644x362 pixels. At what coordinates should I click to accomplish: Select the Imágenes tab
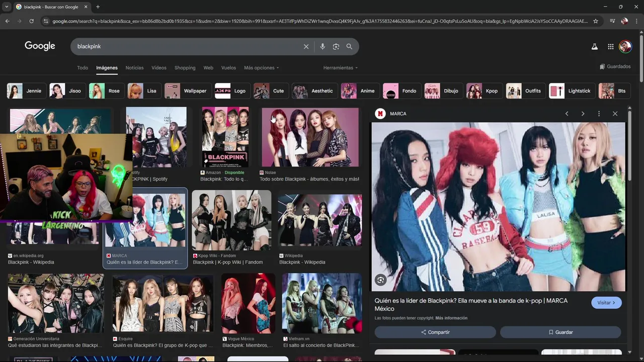tap(107, 68)
